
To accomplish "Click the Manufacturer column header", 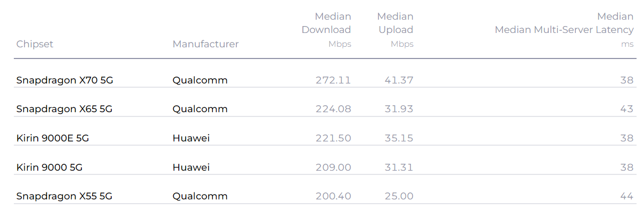I will [x=205, y=44].
